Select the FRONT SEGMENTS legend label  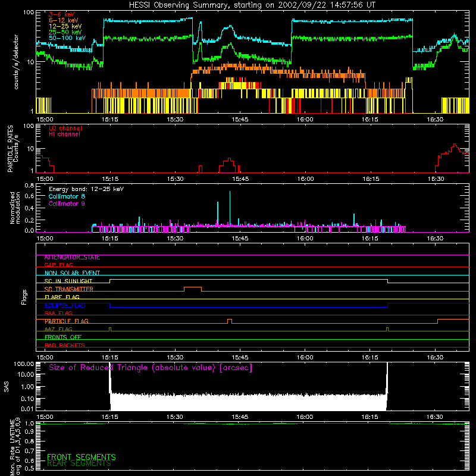[82, 457]
